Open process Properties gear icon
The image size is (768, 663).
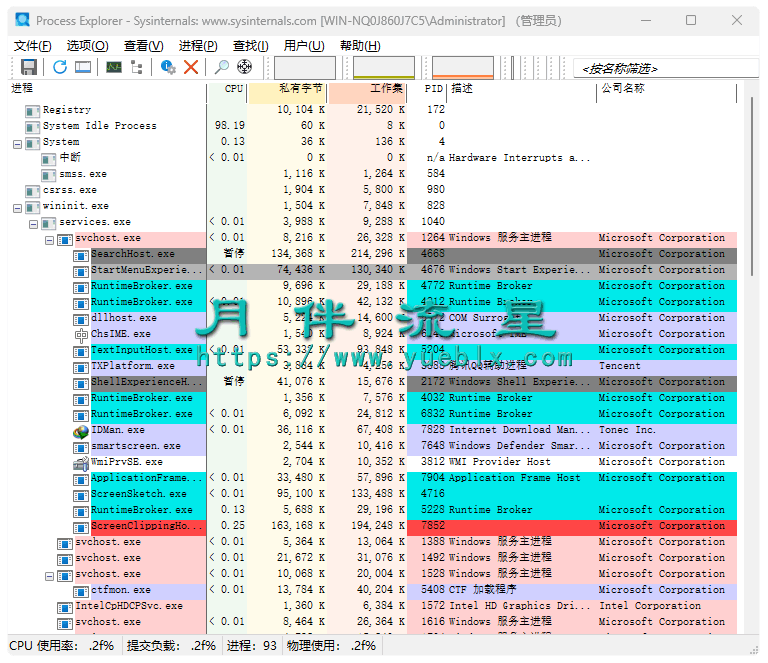coord(168,67)
